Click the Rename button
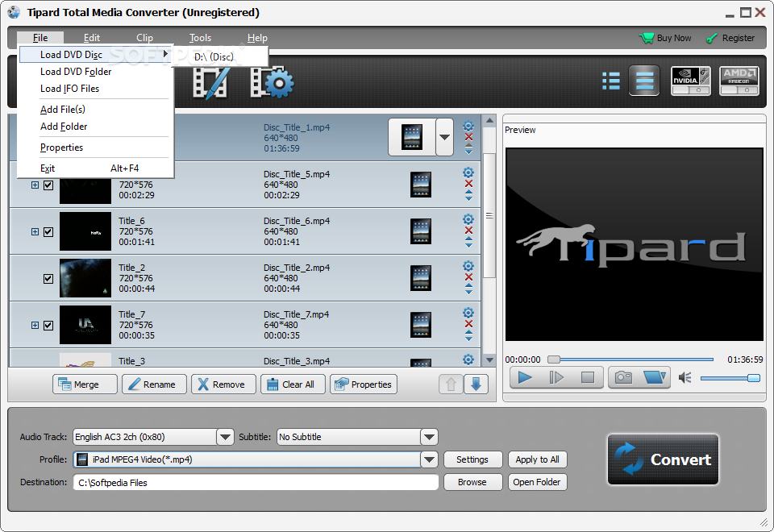 155,384
